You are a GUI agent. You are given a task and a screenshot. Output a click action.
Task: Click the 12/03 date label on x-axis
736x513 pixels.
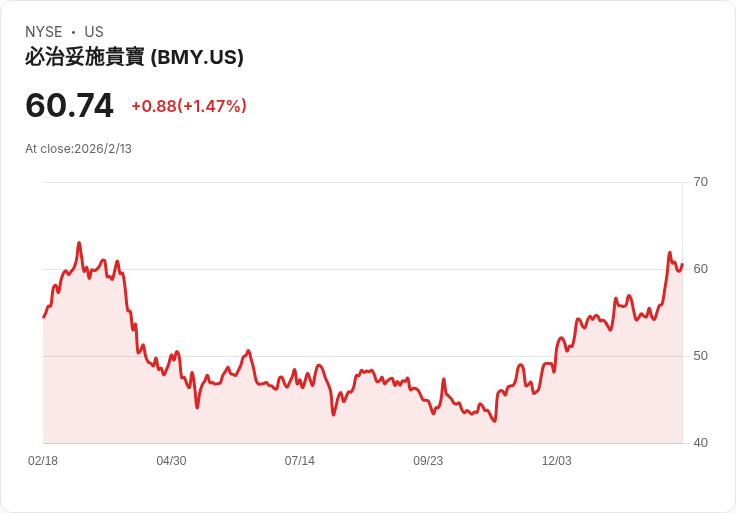(x=557, y=461)
